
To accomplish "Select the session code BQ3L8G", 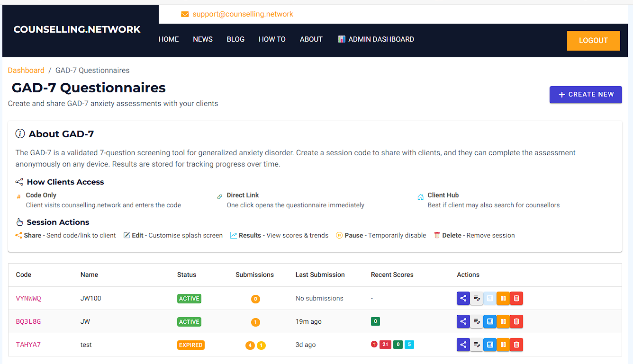I will pyautogui.click(x=28, y=321).
